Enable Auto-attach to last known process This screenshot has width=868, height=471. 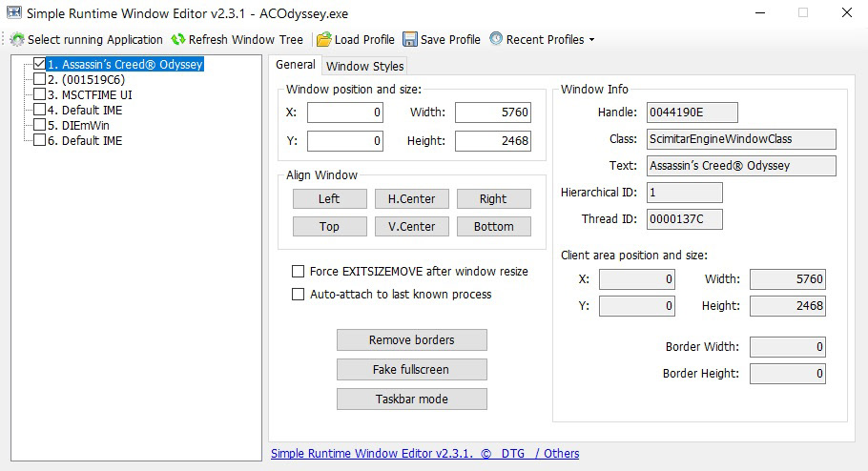298,294
